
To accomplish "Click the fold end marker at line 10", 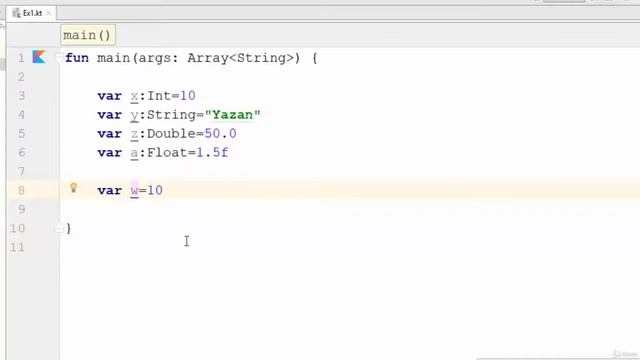I will (60, 228).
